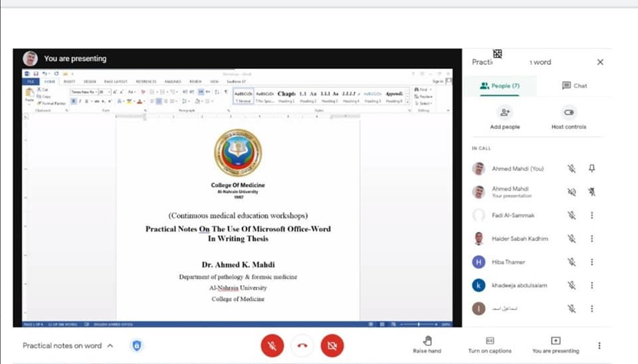Raise hand in the meeting
The height and width of the screenshot is (364, 638).
point(427,345)
